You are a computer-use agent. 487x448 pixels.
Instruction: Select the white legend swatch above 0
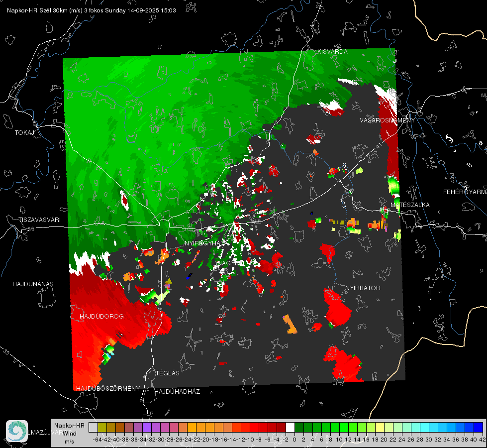[290, 427]
